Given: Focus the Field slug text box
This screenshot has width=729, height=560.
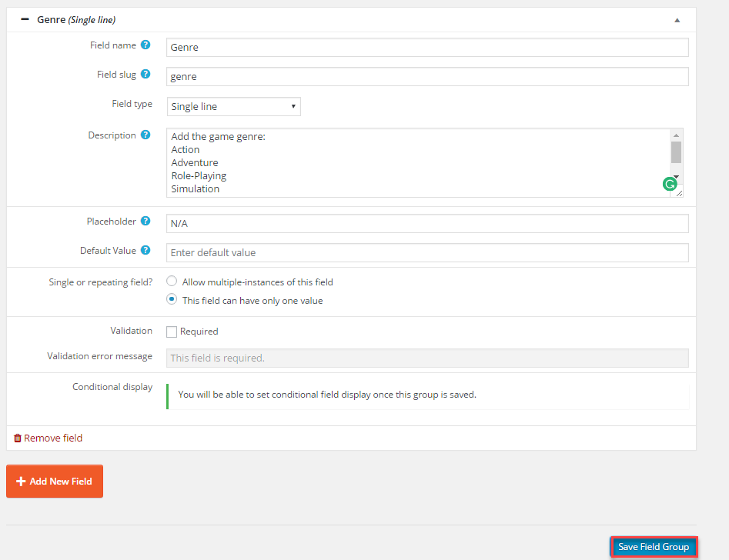Looking at the screenshot, I should (x=427, y=77).
